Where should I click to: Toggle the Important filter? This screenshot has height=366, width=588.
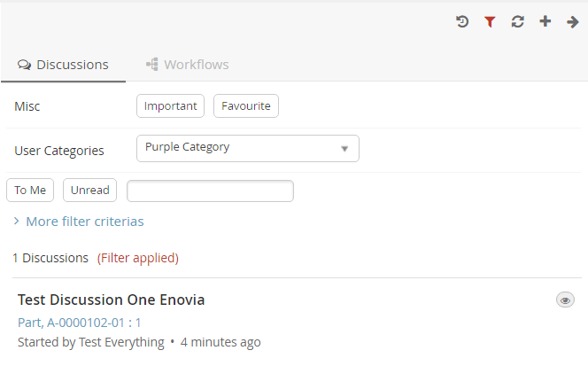point(170,105)
